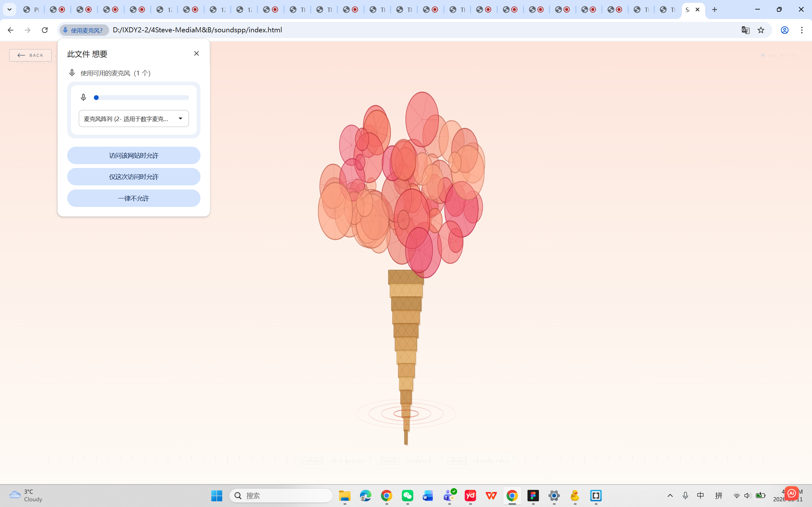Switch to the first browser tab

click(x=31, y=10)
